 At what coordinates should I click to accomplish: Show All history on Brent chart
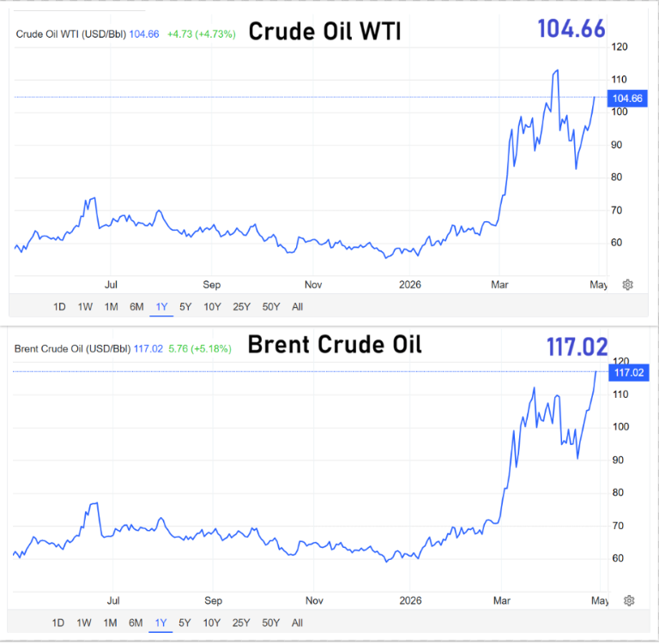pyautogui.click(x=297, y=623)
